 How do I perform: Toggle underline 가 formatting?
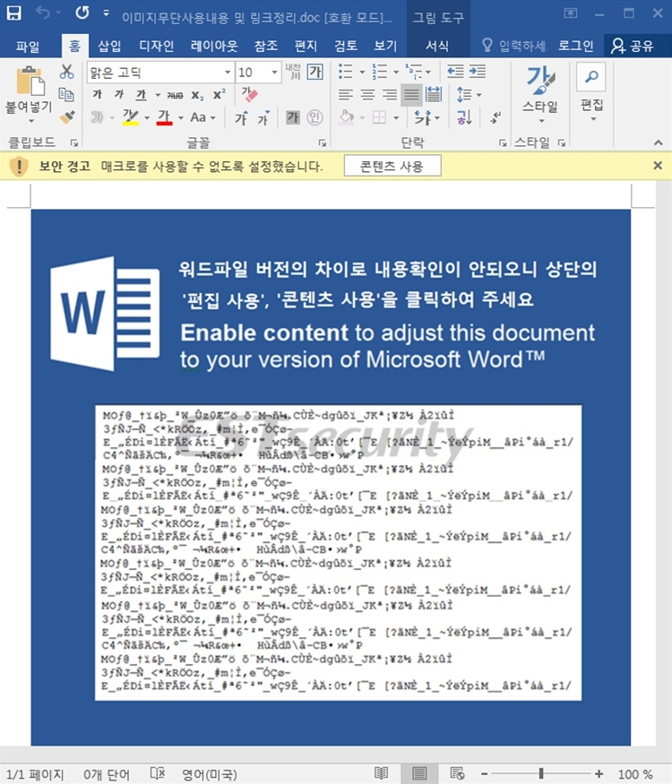point(141,94)
